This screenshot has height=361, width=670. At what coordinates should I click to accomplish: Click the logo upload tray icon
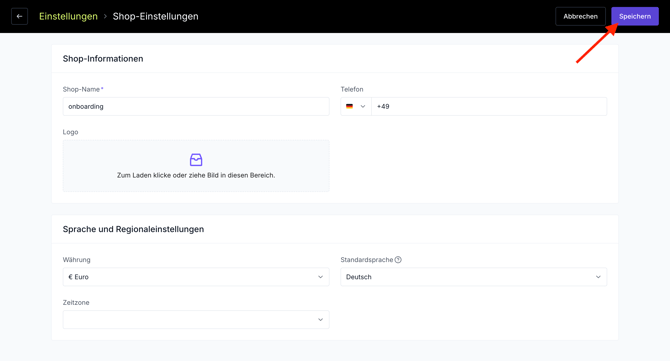(x=196, y=160)
